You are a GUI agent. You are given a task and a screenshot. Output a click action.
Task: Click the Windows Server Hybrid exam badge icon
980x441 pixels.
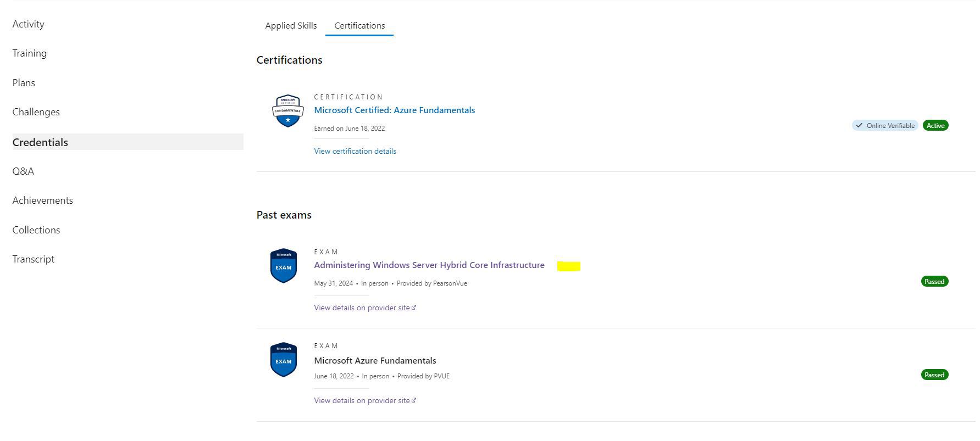pyautogui.click(x=284, y=266)
